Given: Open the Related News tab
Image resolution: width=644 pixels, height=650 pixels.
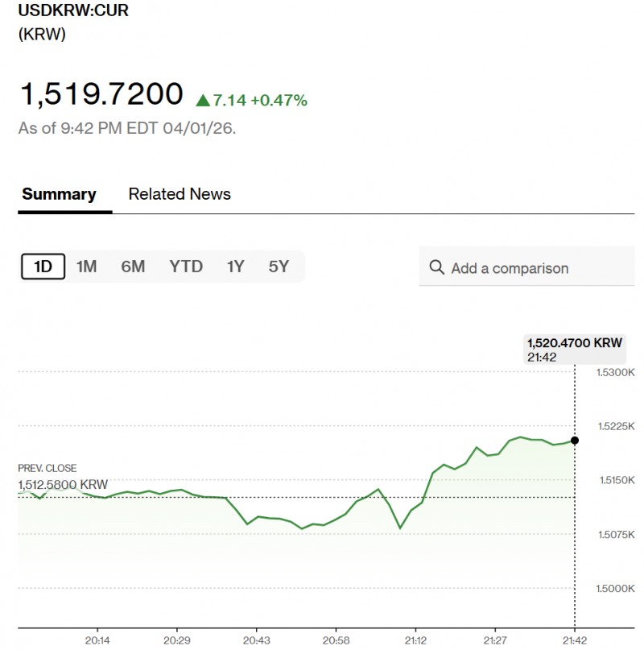Looking at the screenshot, I should [x=180, y=194].
